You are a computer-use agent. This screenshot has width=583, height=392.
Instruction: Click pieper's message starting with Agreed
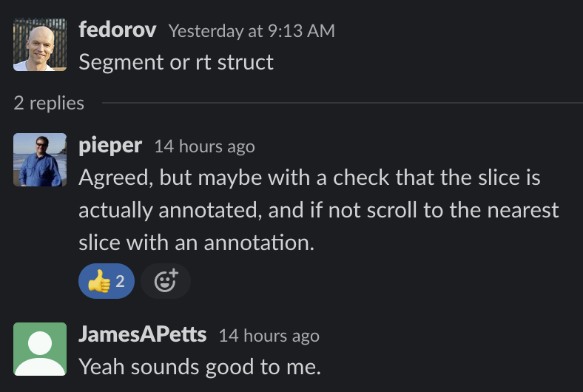pos(319,210)
